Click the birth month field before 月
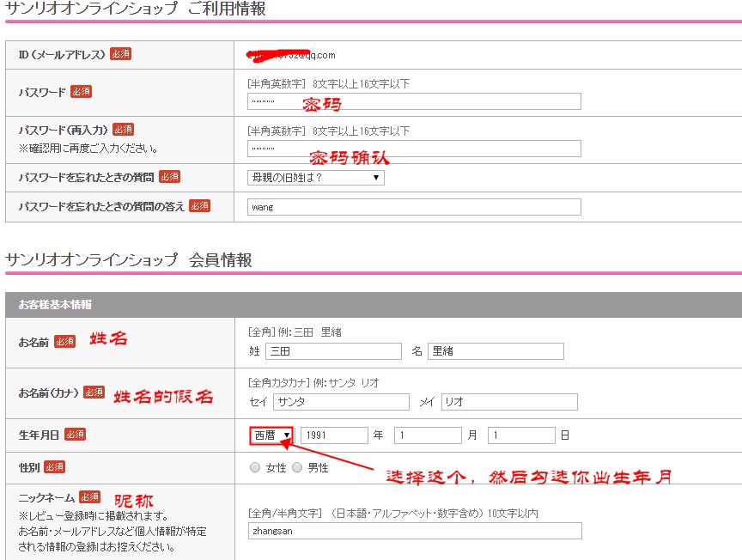 point(428,435)
